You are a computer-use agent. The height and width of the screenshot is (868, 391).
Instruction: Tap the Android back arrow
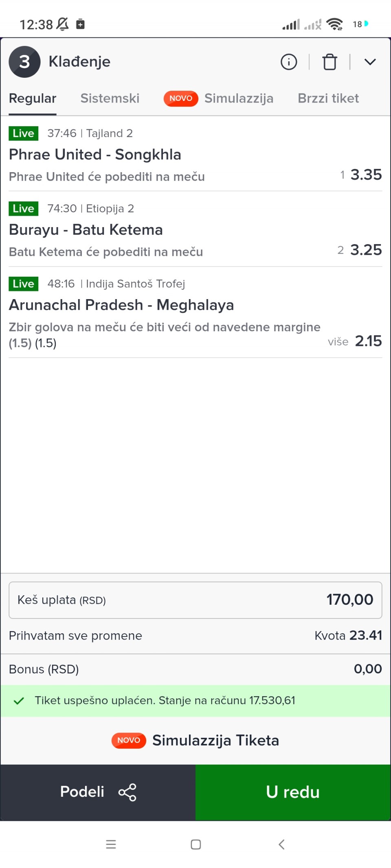[281, 844]
